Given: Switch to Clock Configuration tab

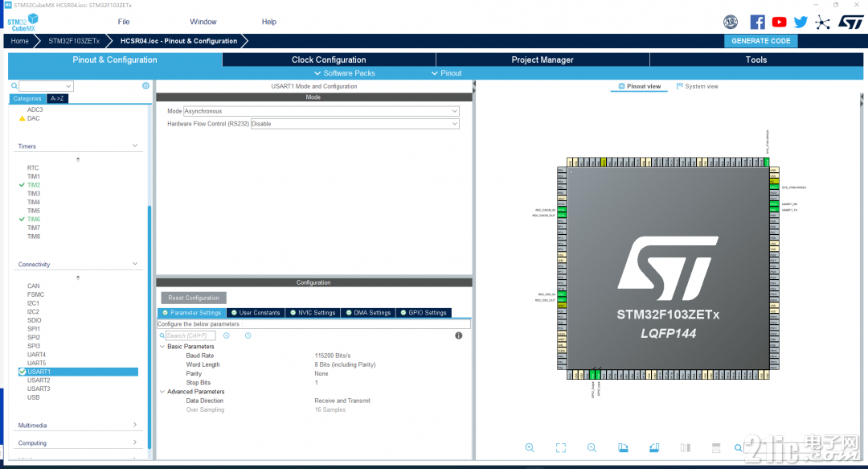Looking at the screenshot, I should [329, 60].
